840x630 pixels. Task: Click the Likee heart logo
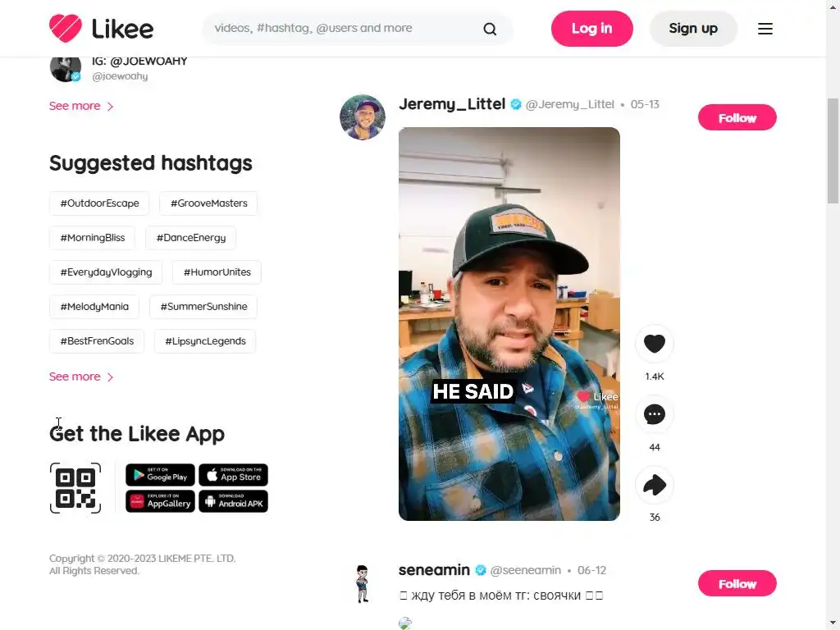tap(66, 29)
